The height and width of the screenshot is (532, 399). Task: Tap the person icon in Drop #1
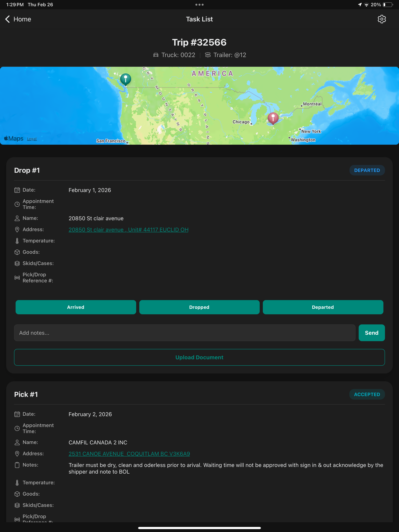[x=17, y=218]
